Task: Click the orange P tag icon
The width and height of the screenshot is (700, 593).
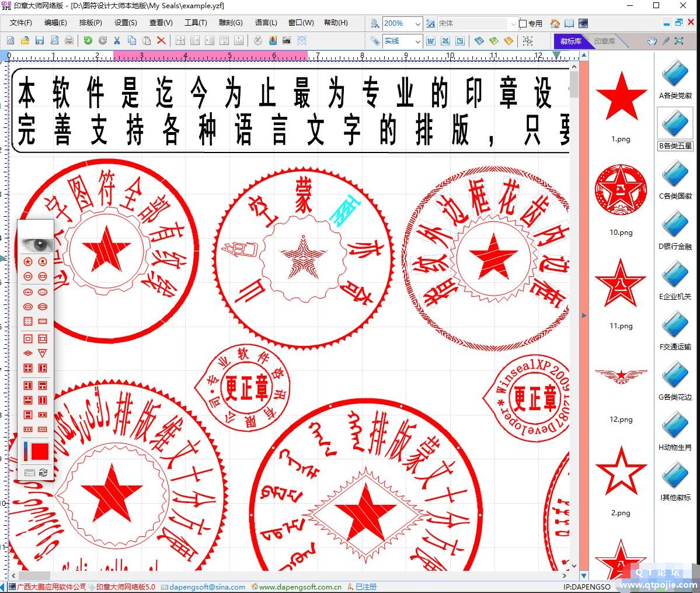Action: click(x=509, y=41)
